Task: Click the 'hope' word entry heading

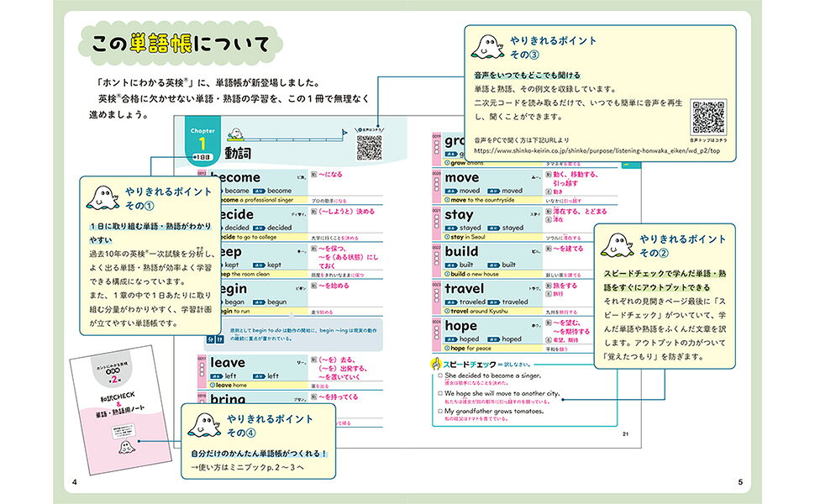Action: click(x=460, y=326)
